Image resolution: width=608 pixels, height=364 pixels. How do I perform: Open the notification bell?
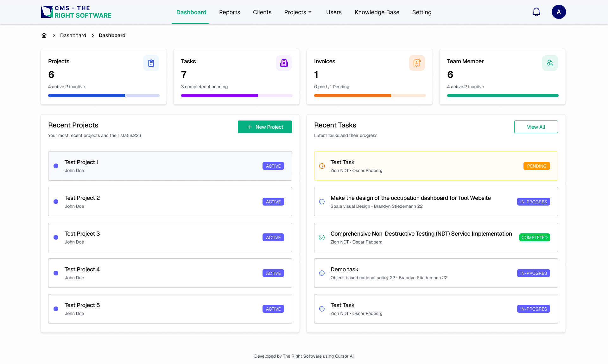[x=536, y=12]
